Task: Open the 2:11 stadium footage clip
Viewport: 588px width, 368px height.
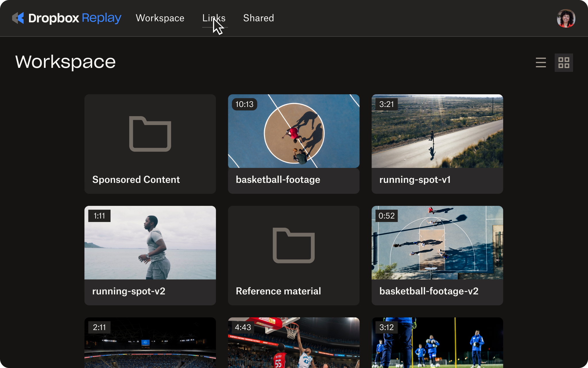Action: coord(150,343)
